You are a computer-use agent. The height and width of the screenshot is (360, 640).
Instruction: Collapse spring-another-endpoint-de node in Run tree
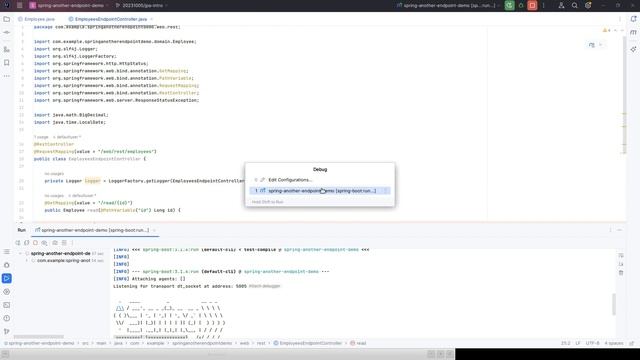click(x=20, y=253)
